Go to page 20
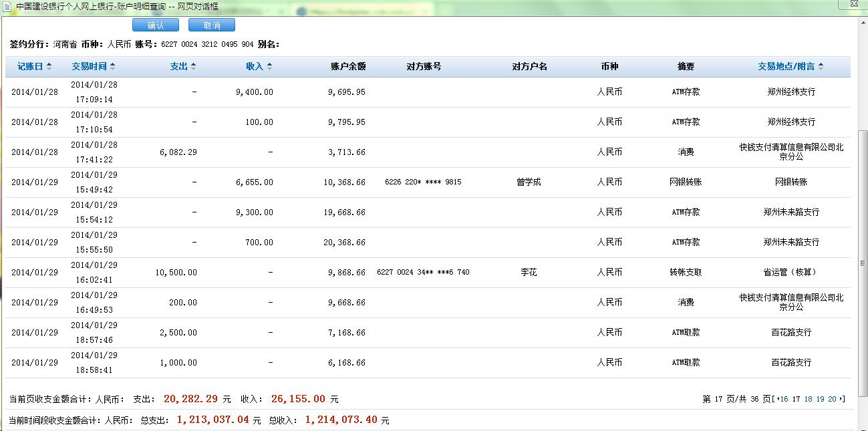Screen dimensions: 868x431 coord(832,399)
